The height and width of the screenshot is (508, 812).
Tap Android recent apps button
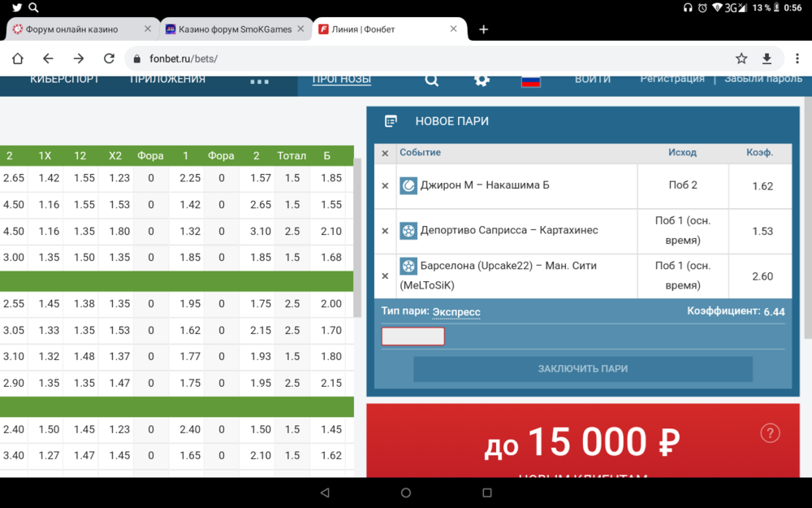pyautogui.click(x=486, y=493)
